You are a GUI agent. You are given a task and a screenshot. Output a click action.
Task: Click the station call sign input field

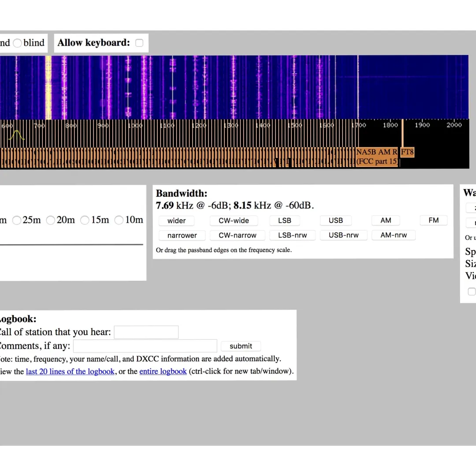(x=146, y=332)
